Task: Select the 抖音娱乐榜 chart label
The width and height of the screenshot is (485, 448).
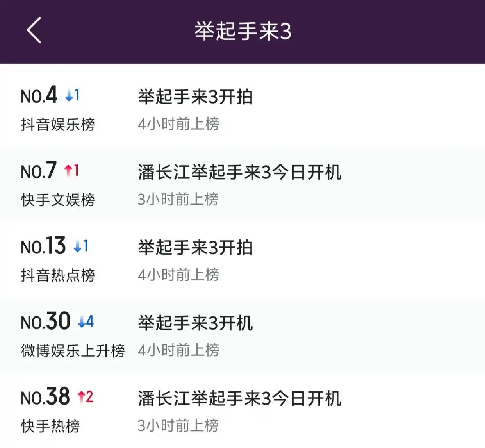Action: coord(58,125)
